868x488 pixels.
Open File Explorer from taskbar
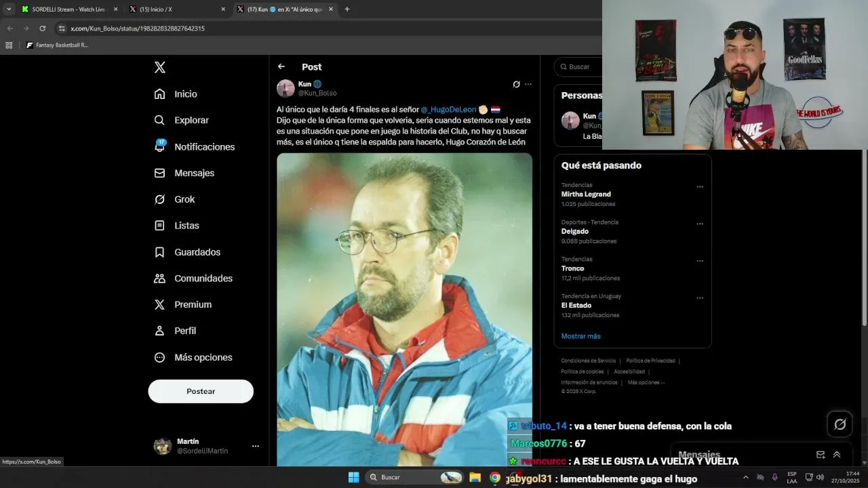pos(475,477)
